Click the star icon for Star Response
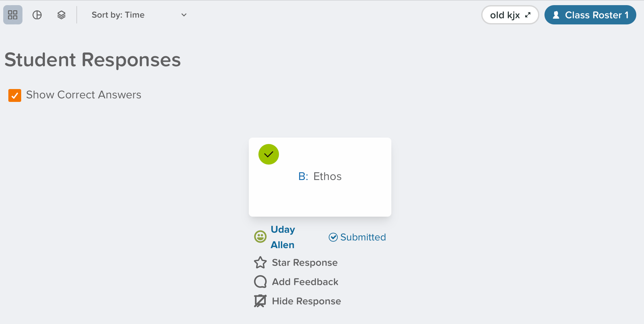This screenshot has width=644, height=324. [x=260, y=263]
